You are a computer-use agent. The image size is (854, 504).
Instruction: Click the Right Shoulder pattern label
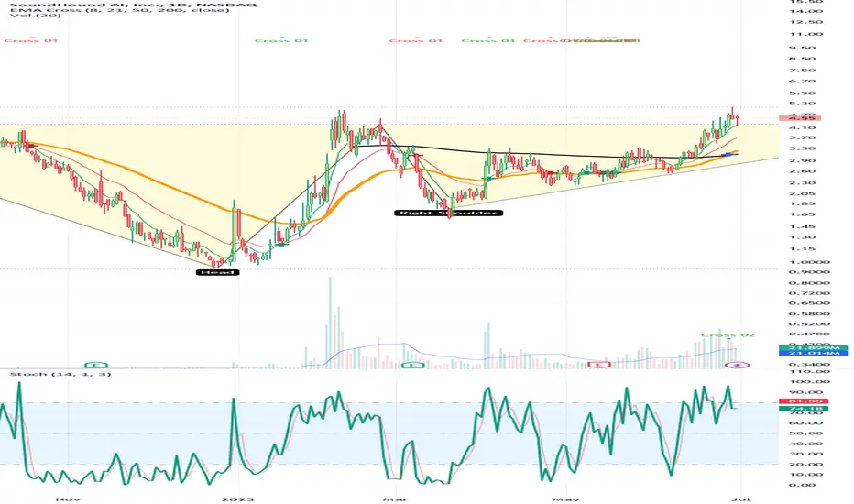448,213
